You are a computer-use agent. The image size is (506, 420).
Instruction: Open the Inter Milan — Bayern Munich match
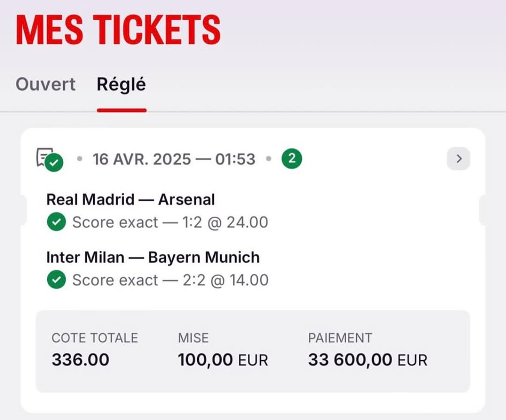153,258
